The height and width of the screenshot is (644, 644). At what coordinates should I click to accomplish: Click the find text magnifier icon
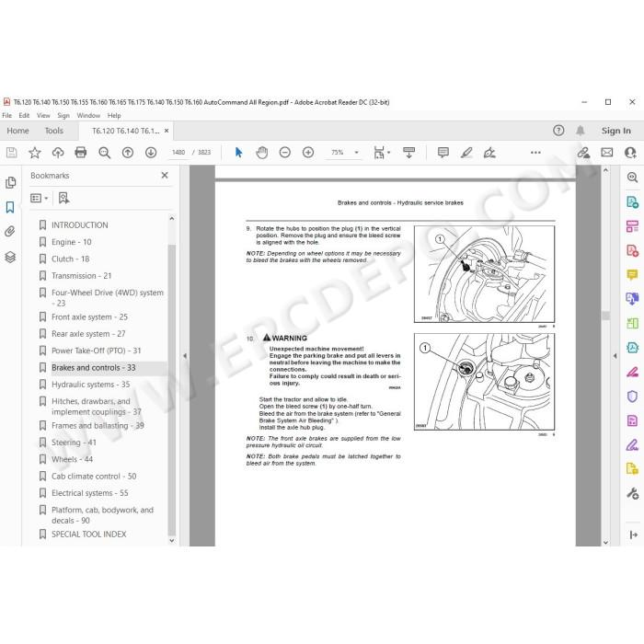point(104,153)
